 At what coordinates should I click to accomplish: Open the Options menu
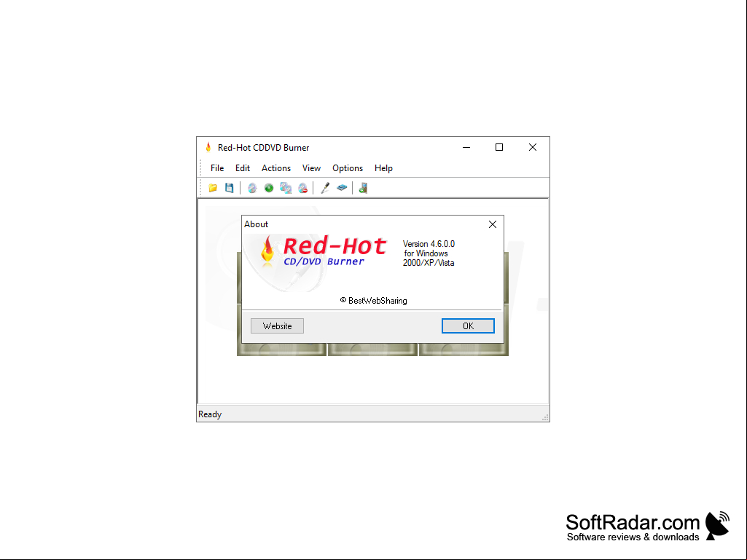tap(348, 168)
